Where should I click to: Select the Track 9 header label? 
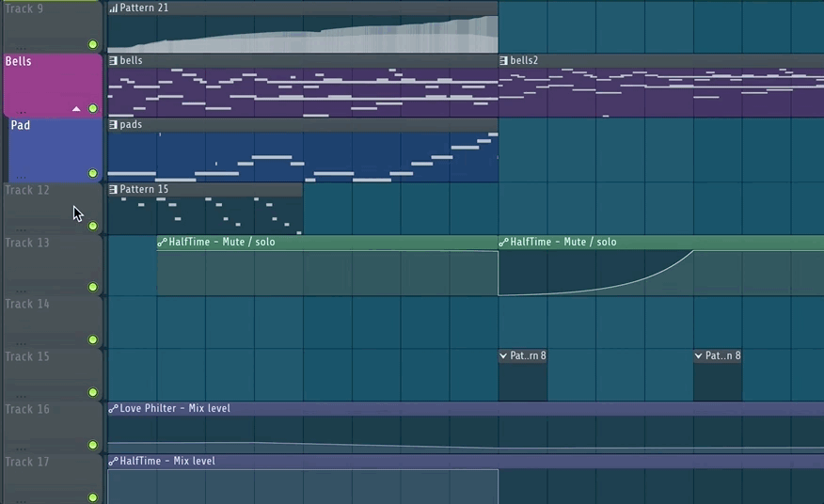[24, 8]
